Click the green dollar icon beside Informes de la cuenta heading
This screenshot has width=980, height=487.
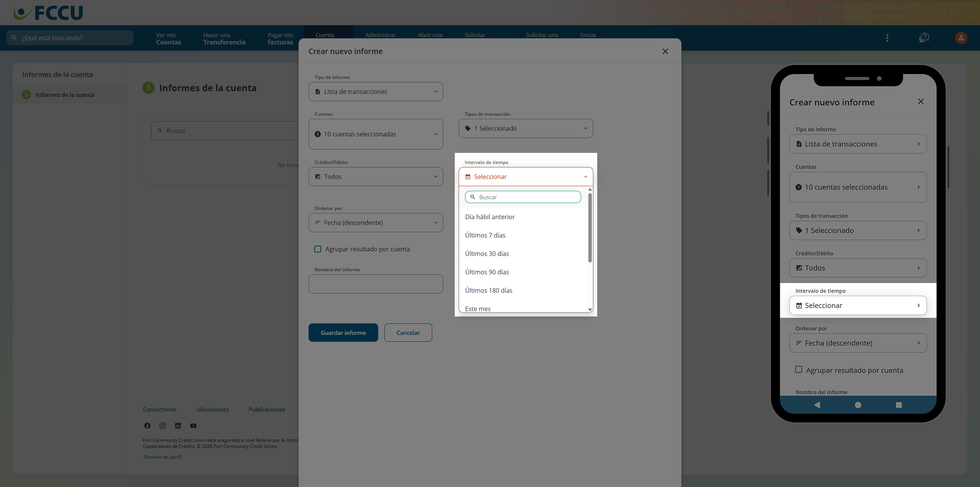pyautogui.click(x=149, y=88)
